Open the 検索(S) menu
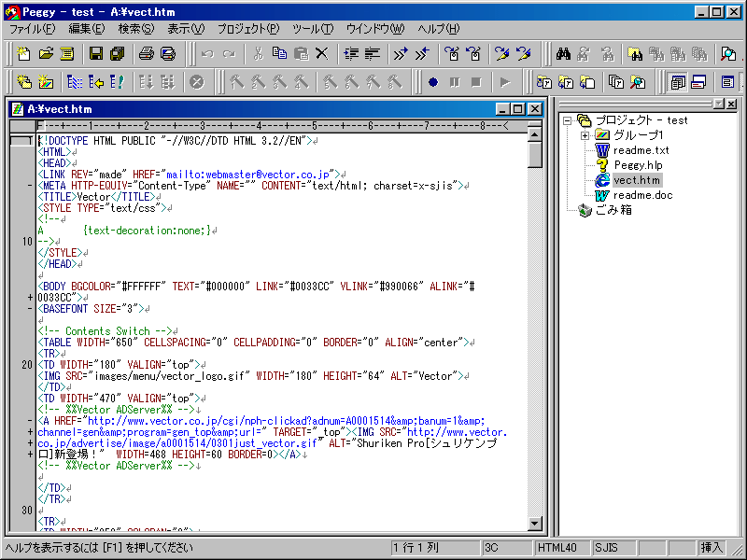747x560 pixels. click(x=136, y=29)
